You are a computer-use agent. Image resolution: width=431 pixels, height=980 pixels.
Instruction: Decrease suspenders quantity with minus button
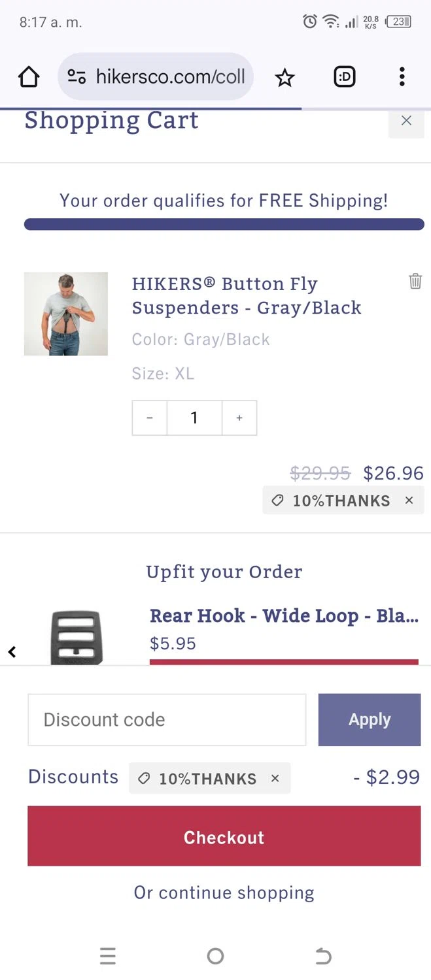[x=150, y=417]
